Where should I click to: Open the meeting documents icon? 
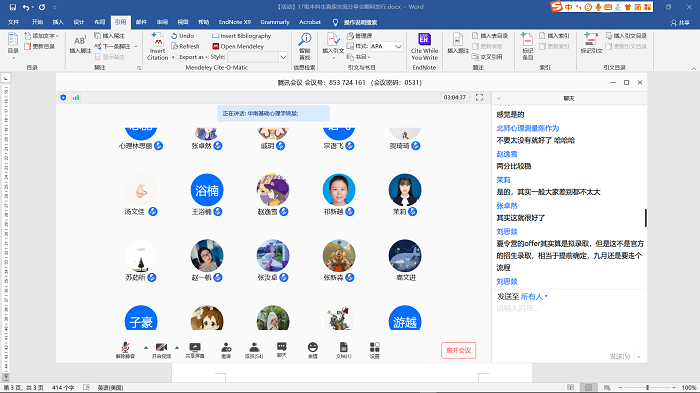tap(343, 350)
